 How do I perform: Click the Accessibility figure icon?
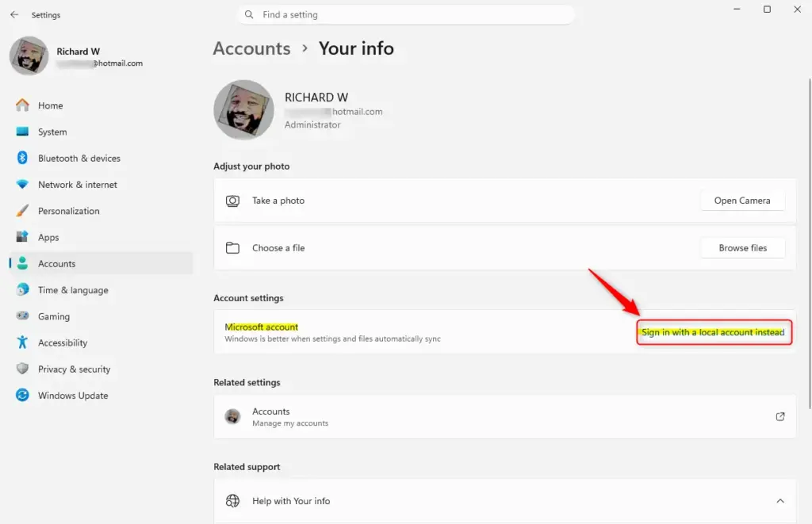(22, 342)
